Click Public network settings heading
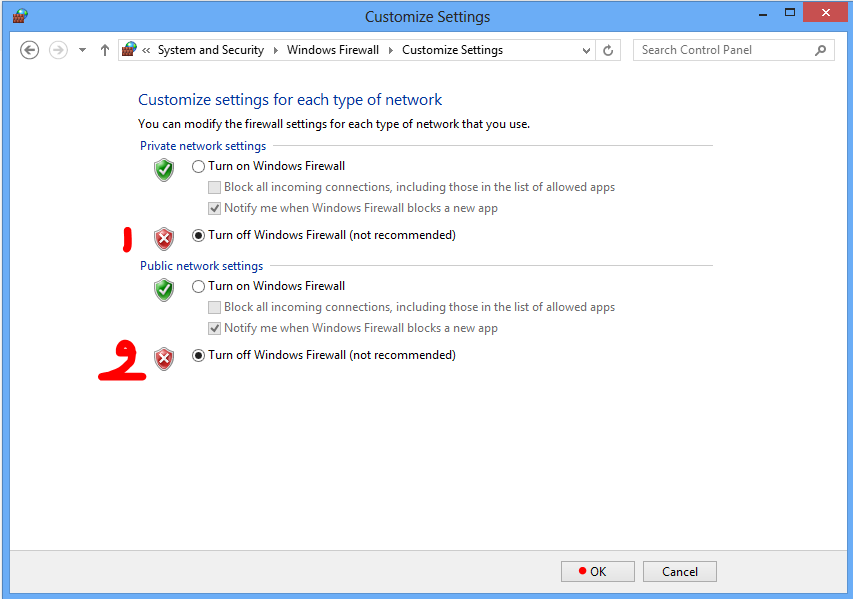 (201, 266)
